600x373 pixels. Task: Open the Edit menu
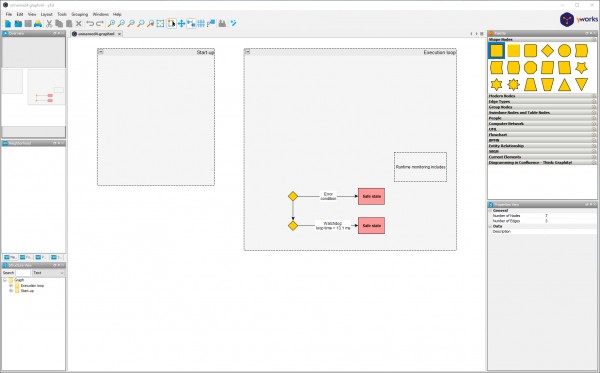click(x=20, y=14)
